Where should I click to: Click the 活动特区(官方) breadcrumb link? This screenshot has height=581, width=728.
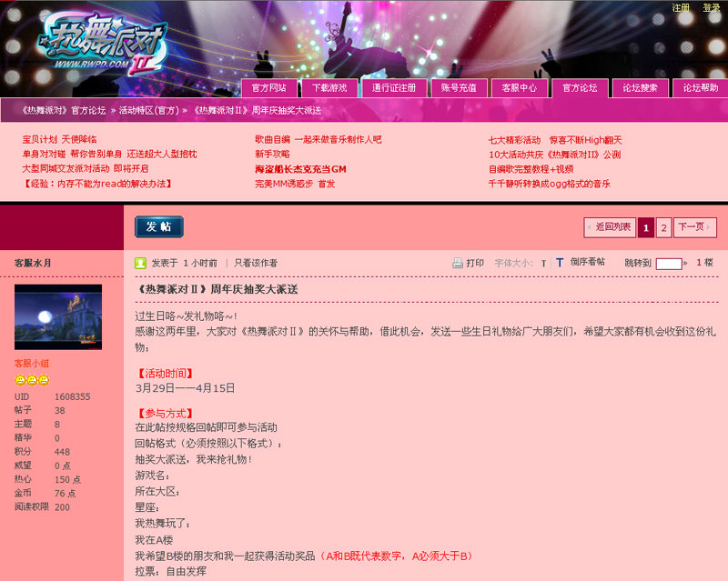pos(148,110)
